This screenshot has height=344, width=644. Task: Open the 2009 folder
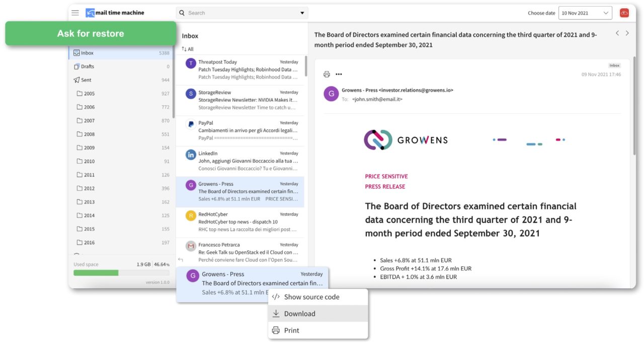[x=121, y=148]
